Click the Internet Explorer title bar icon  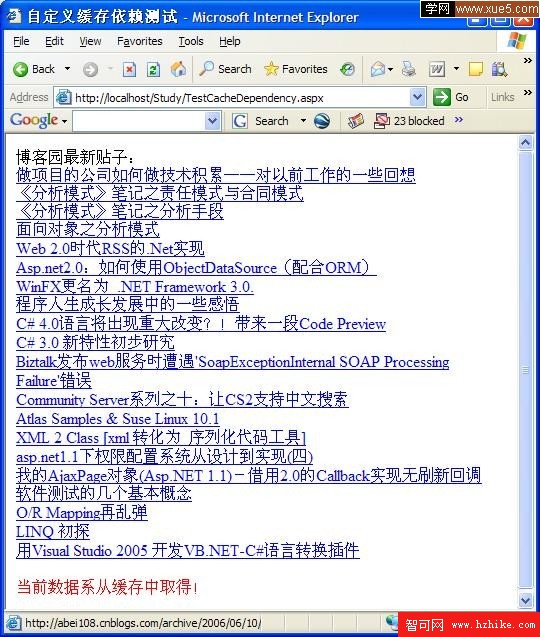point(13,16)
